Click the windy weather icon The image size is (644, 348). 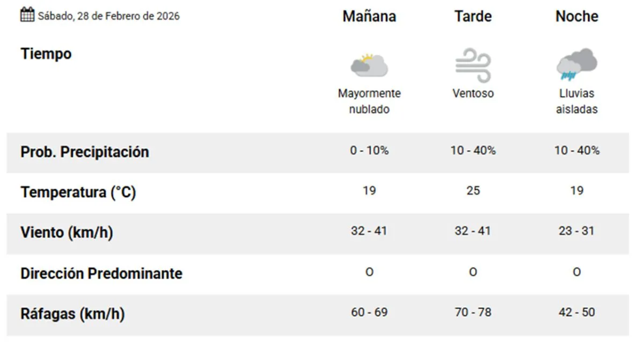click(x=473, y=65)
